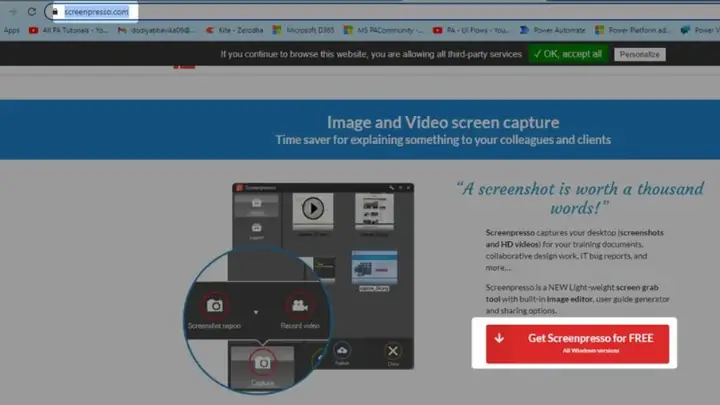Click the Close X icon in workspace

pyautogui.click(x=393, y=351)
